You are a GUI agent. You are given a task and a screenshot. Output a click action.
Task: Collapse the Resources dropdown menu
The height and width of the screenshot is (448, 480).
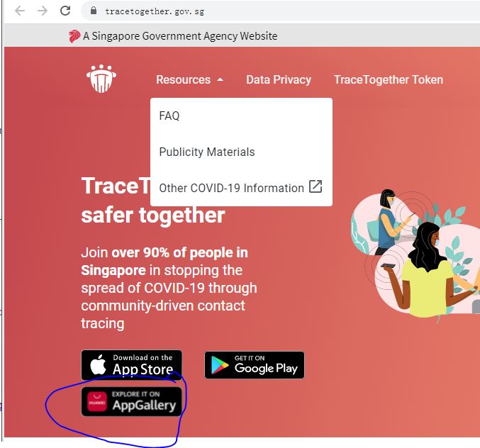point(190,80)
